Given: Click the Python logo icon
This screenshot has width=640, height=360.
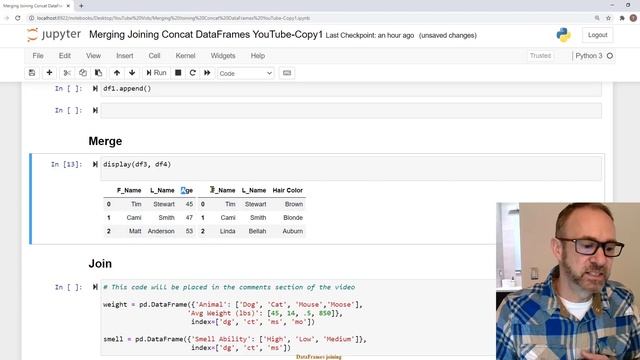Looking at the screenshot, I should [563, 35].
